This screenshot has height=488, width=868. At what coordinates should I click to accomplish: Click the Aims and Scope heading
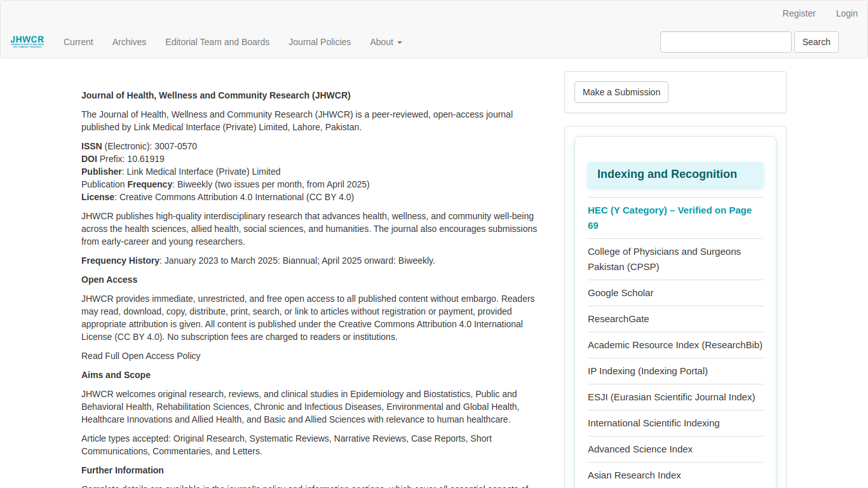[116, 375]
